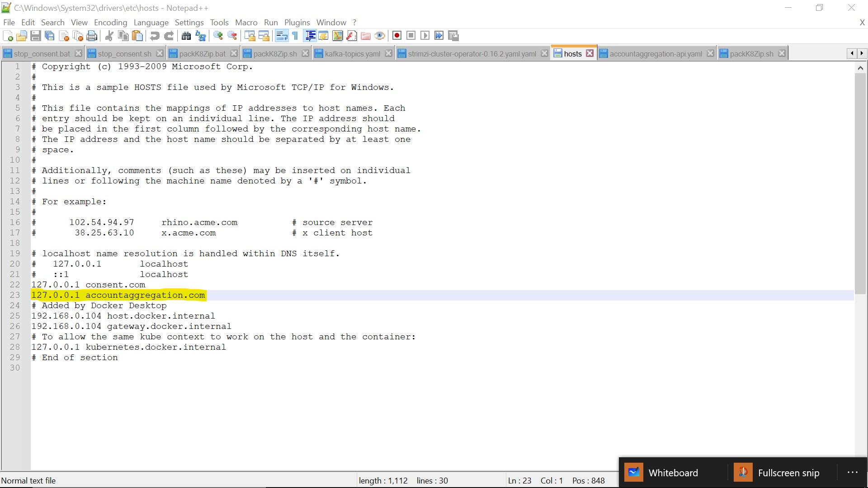Start macro recording with red dot icon

click(x=397, y=36)
